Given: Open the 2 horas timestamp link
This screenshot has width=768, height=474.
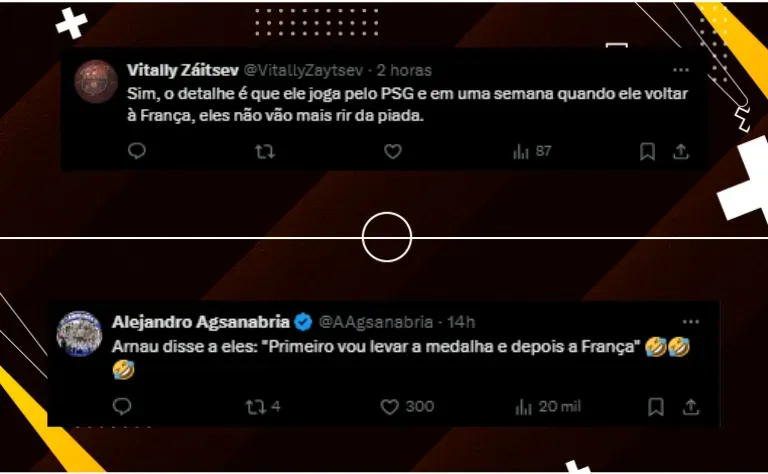Looking at the screenshot, I should click(404, 71).
